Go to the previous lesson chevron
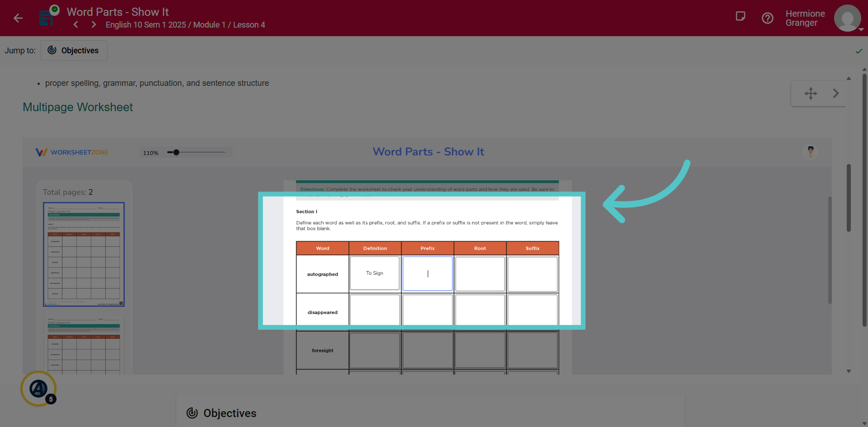Screen dimensions: 868x427 (x=76, y=24)
